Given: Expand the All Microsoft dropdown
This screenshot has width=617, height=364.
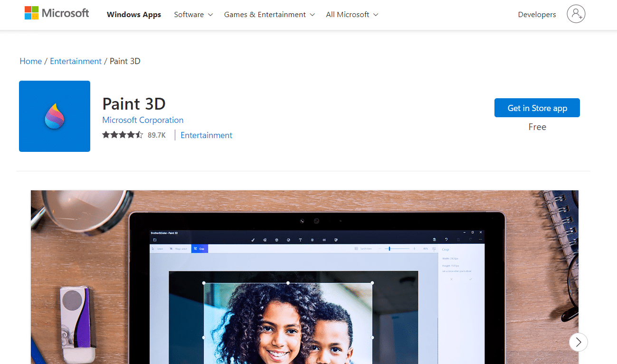Looking at the screenshot, I should pyautogui.click(x=352, y=15).
